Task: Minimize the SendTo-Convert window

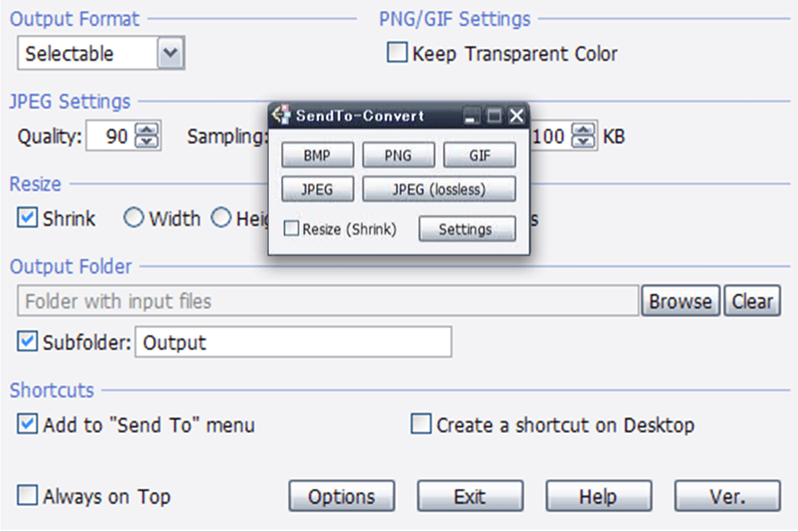Action: 470,116
